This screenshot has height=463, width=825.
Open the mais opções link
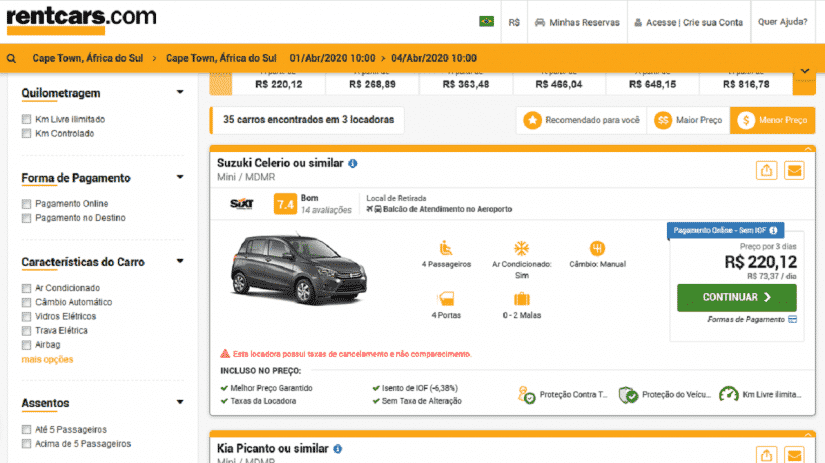tap(47, 359)
